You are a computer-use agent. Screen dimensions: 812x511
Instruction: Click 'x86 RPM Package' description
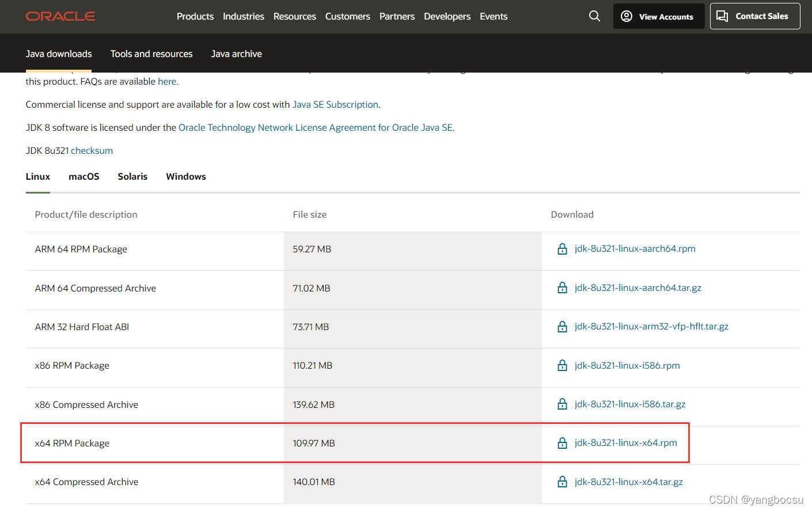coord(72,365)
